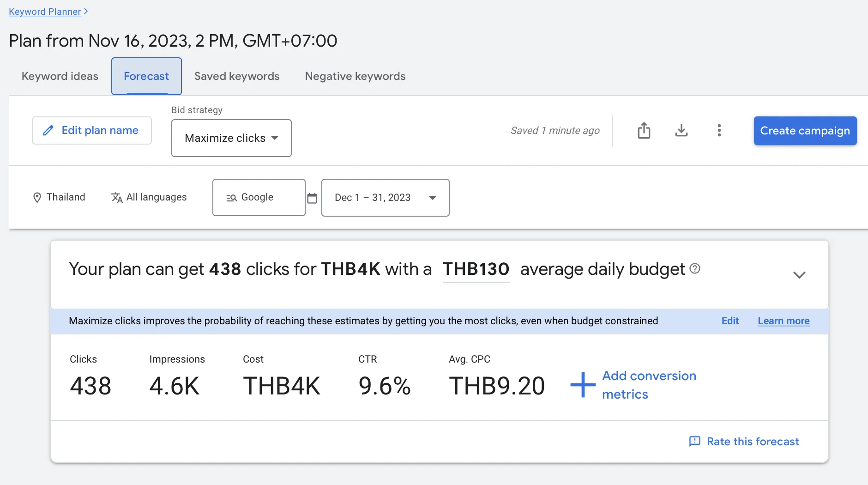This screenshot has width=868, height=485.
Task: Click the Edit link in the blue banner
Action: tap(730, 321)
